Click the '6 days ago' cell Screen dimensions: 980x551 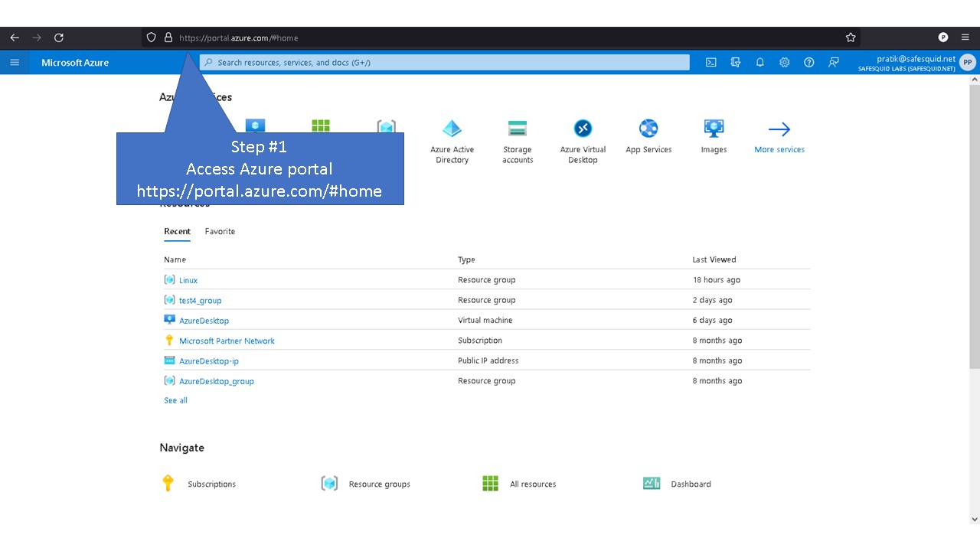[x=713, y=321]
